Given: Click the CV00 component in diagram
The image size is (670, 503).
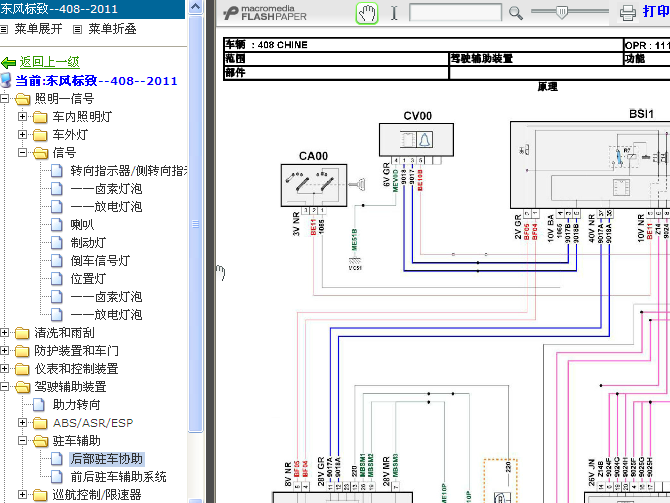Looking at the screenshot, I should [x=417, y=140].
